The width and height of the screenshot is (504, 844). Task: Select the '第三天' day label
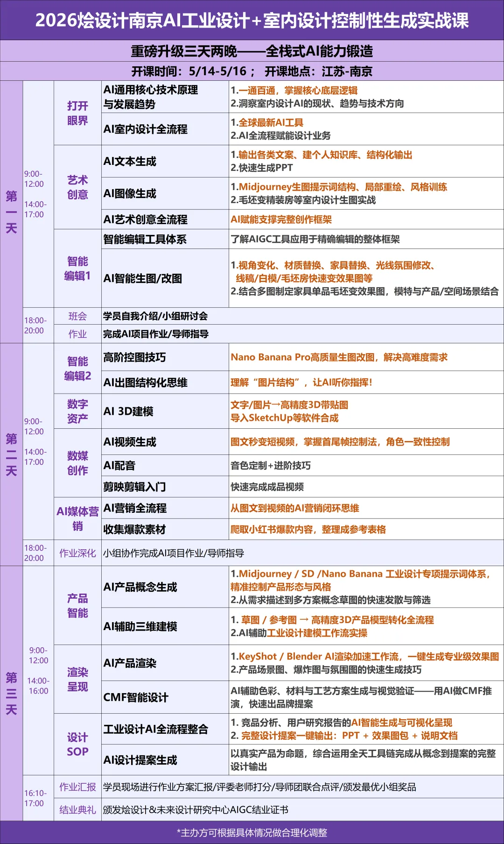(11, 693)
